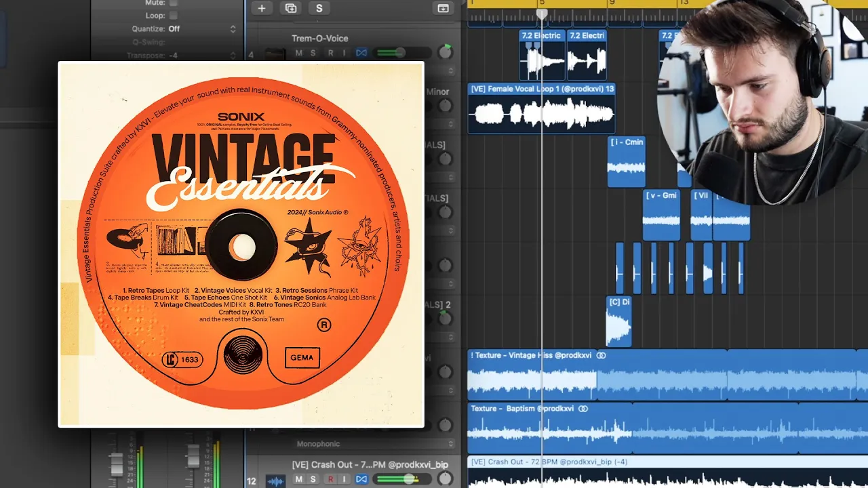Toggle input monitoring on Trem-O-Voice

[x=344, y=53]
